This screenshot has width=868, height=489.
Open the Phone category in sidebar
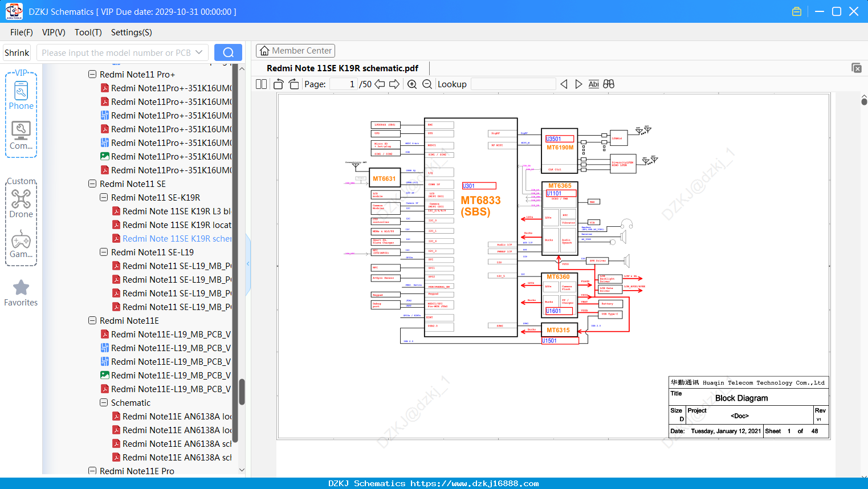(21, 96)
